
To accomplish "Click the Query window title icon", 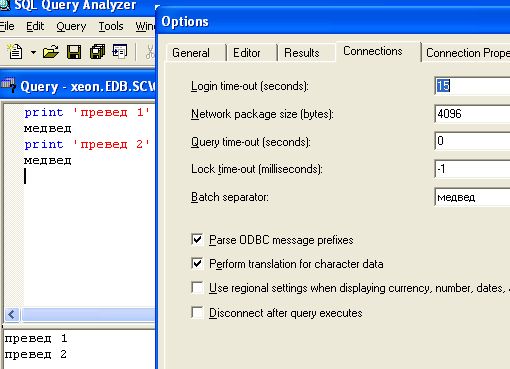I will pyautogui.click(x=8, y=85).
